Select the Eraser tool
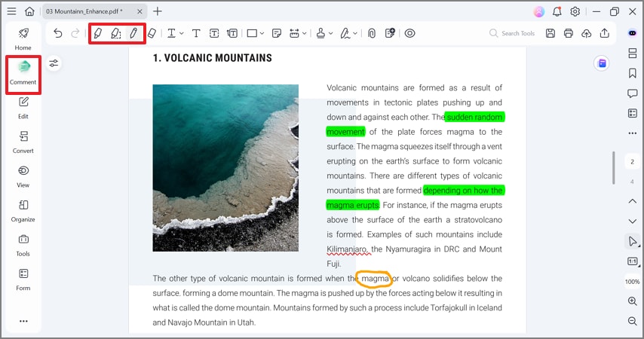 pos(152,33)
